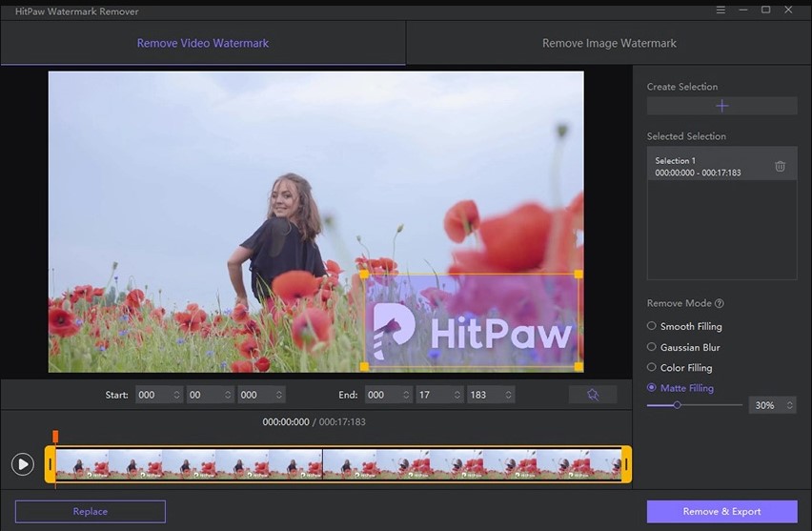The height and width of the screenshot is (531, 812).
Task: Switch to Remove Video Watermark tab
Action: point(202,43)
